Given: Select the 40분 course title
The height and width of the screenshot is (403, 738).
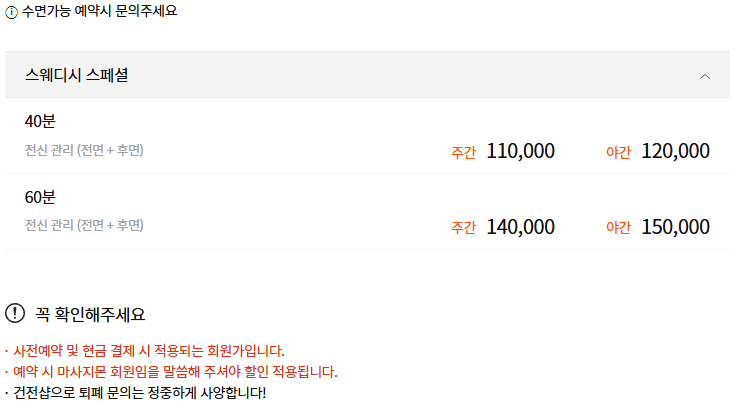Looking at the screenshot, I should (x=40, y=121).
